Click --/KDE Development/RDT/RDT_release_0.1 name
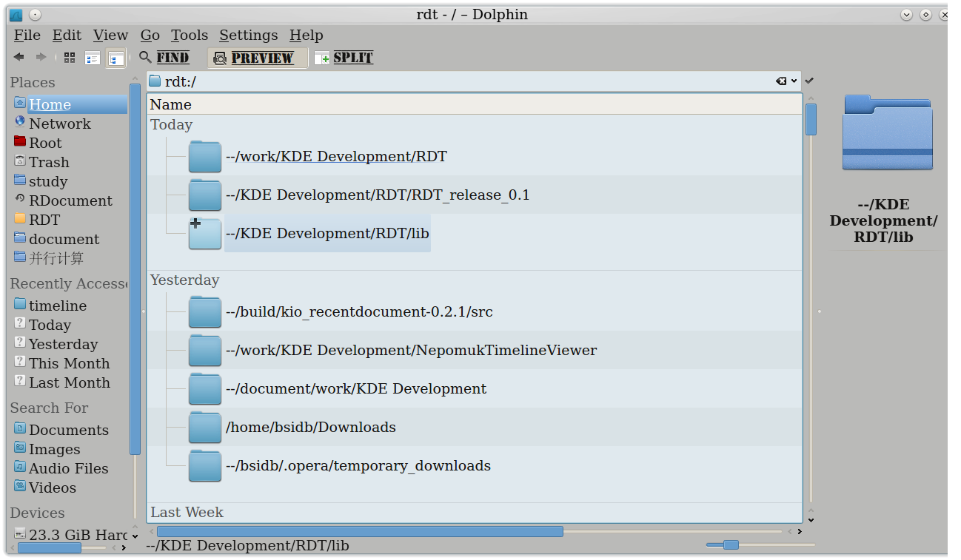 (378, 195)
